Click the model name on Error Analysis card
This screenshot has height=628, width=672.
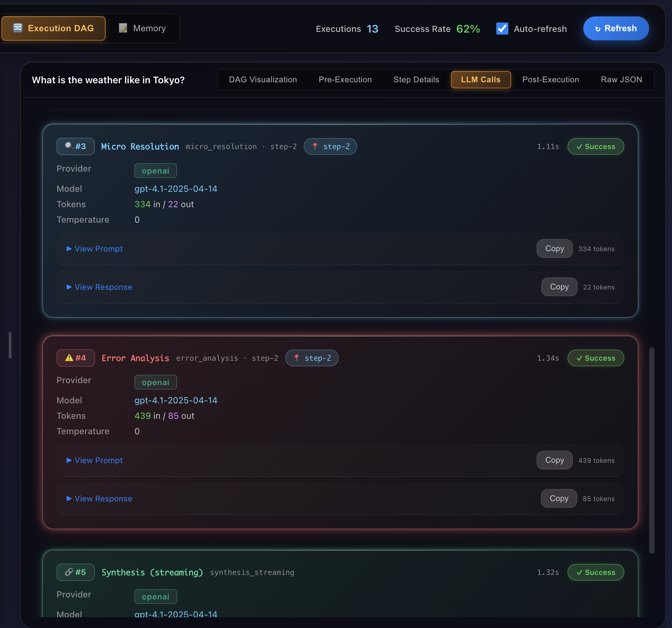click(176, 400)
